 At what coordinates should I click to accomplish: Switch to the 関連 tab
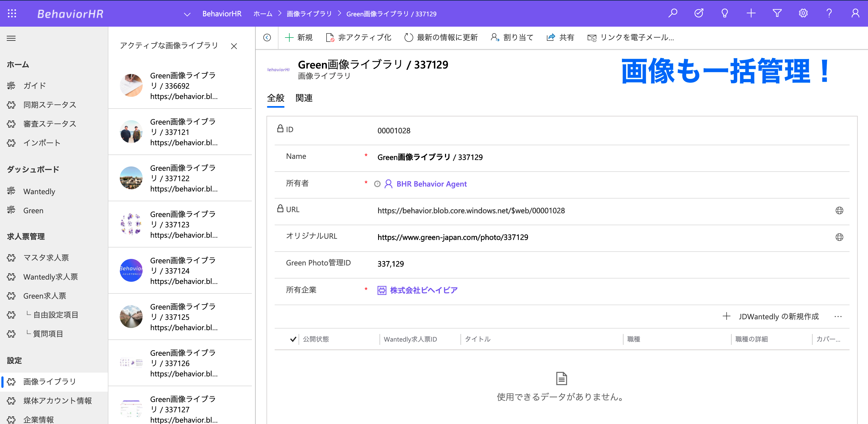pos(304,98)
